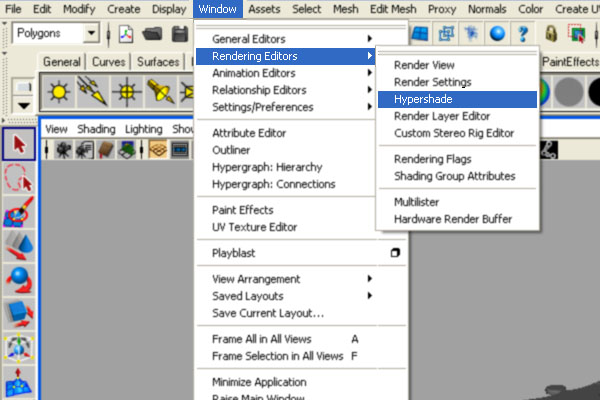Image resolution: width=600 pixels, height=400 pixels.
Task: Expand Animation Editors submenu
Action: tap(286, 73)
